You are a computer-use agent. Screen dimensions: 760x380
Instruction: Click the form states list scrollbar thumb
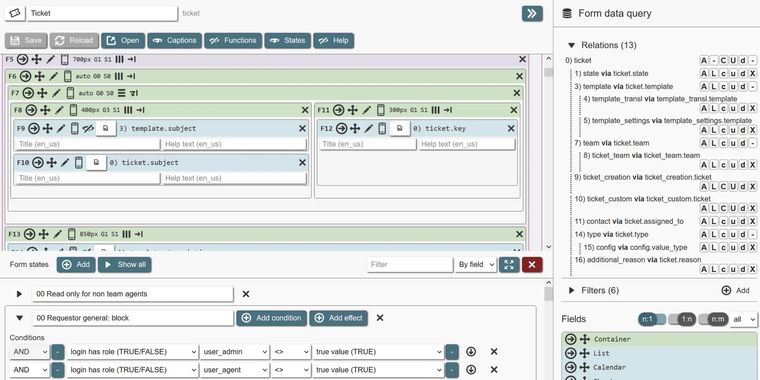pos(548,294)
